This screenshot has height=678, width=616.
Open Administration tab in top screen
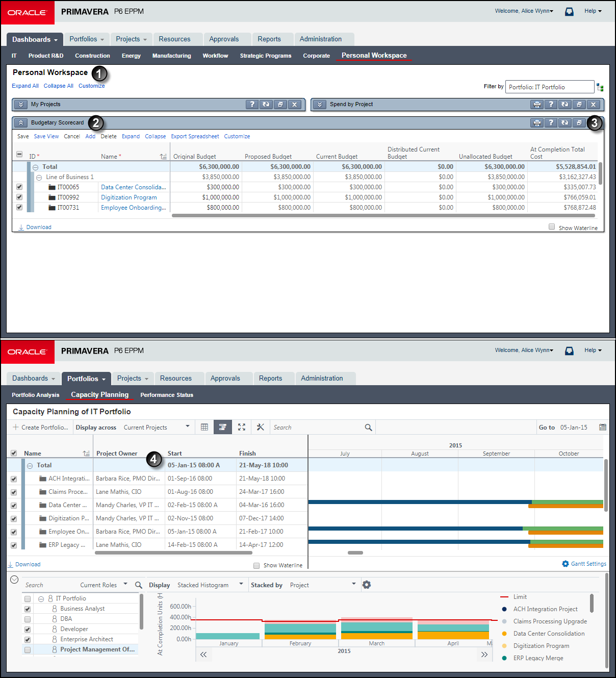321,39
